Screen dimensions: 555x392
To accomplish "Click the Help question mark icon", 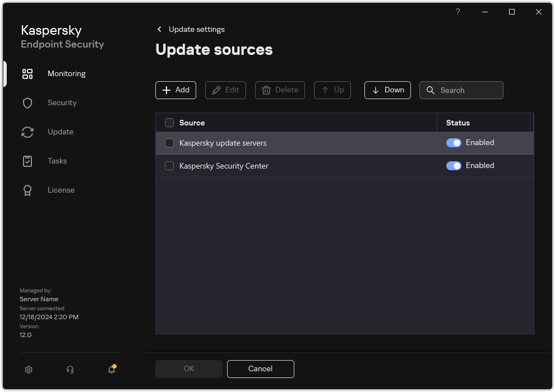I will (x=457, y=12).
